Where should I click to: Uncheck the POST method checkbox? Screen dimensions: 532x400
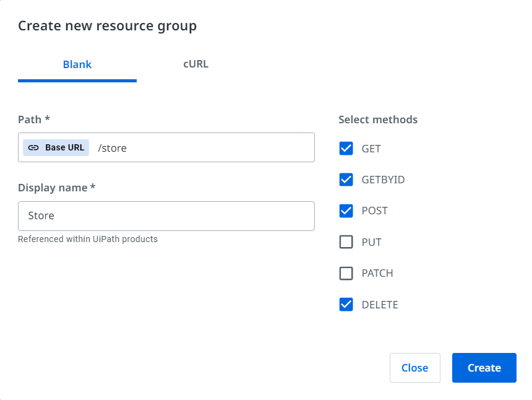pos(346,211)
